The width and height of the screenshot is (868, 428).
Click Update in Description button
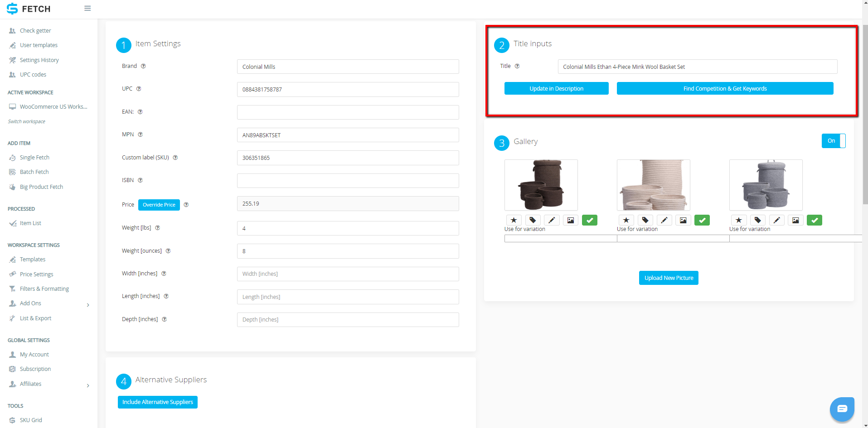pos(557,88)
